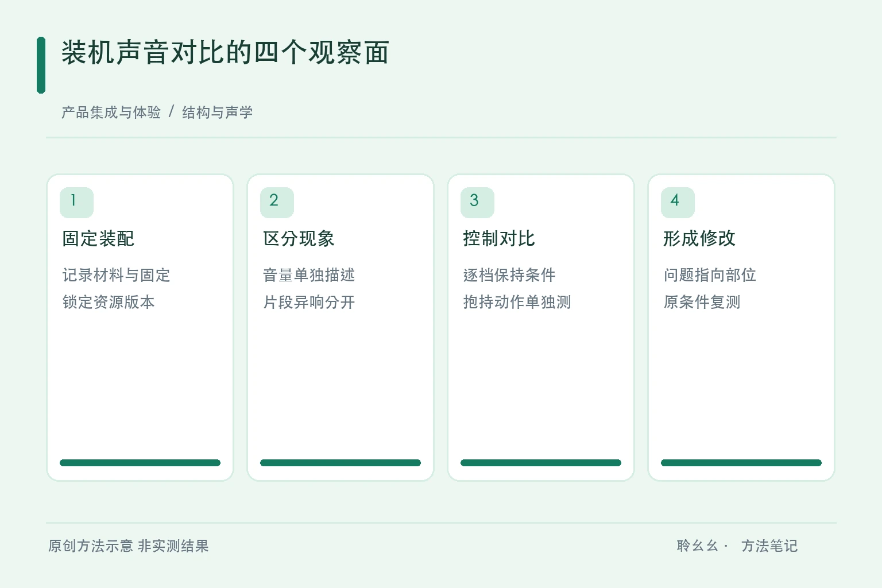The width and height of the screenshot is (882, 588).
Task: Click number badge 2 on 区分现象 card
Action: coord(277,202)
